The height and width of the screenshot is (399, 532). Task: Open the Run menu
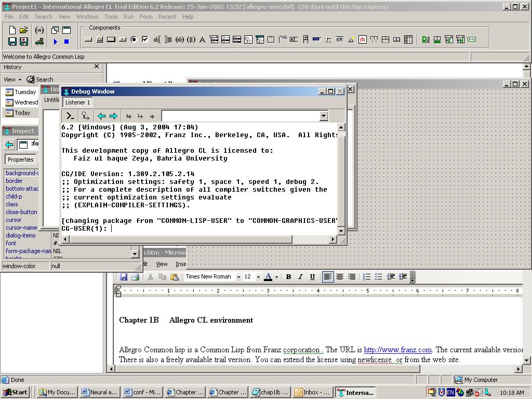pyautogui.click(x=129, y=17)
